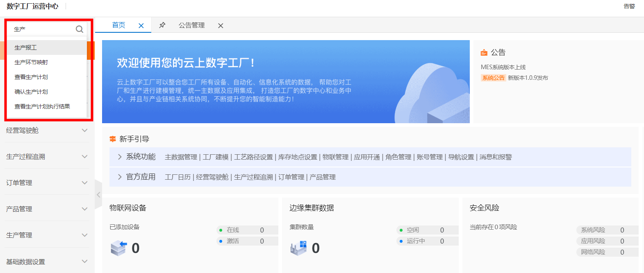The width and height of the screenshot is (644, 273).
Task: Click the search field containing 生产
Action: 47,29
